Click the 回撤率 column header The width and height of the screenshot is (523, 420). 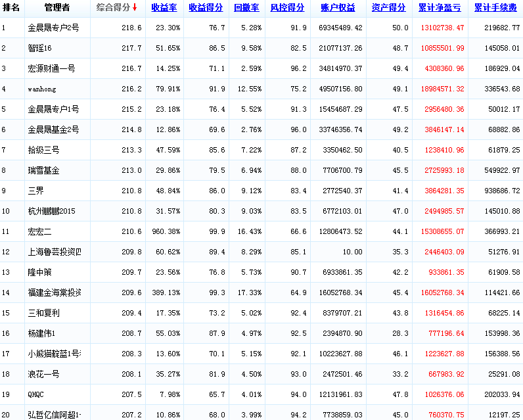(x=247, y=8)
